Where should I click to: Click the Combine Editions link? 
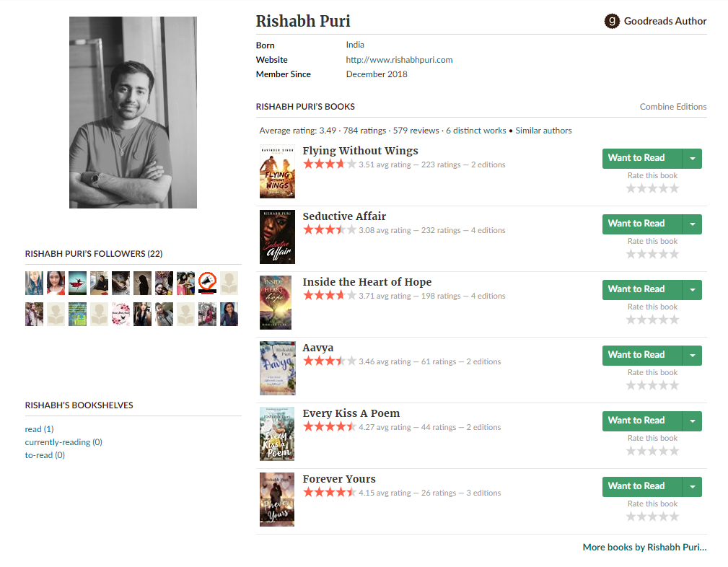pos(672,106)
